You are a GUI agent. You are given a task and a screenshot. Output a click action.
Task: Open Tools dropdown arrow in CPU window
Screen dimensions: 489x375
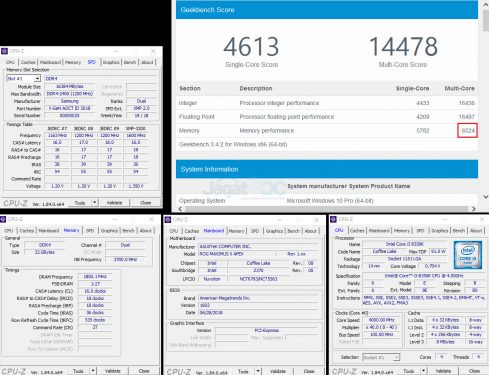click(x=423, y=371)
